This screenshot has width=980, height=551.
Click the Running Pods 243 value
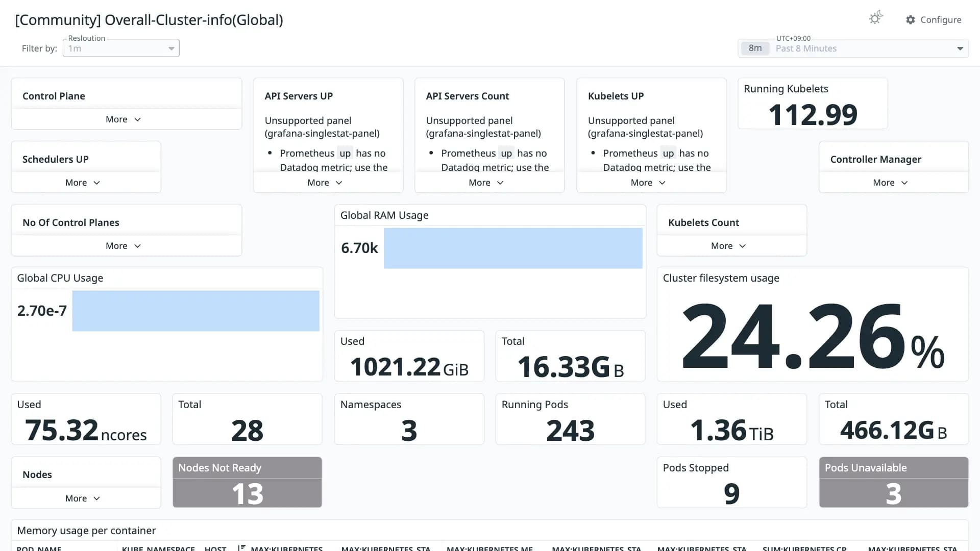pyautogui.click(x=570, y=431)
